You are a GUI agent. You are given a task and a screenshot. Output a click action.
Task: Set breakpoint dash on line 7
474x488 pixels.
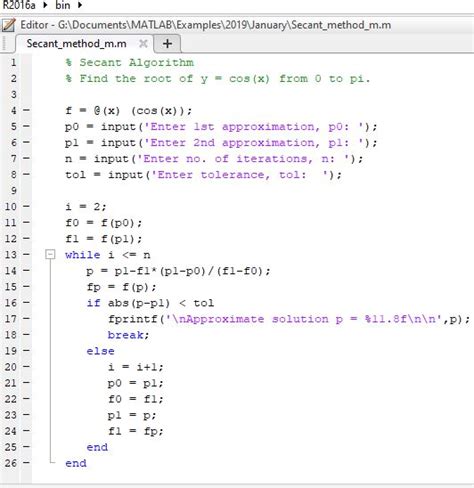(26, 158)
